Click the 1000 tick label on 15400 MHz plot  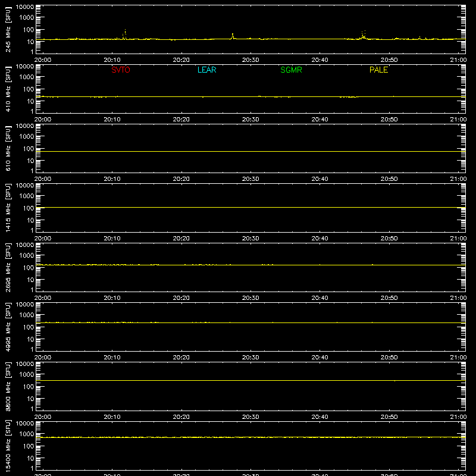pyautogui.click(x=27, y=434)
